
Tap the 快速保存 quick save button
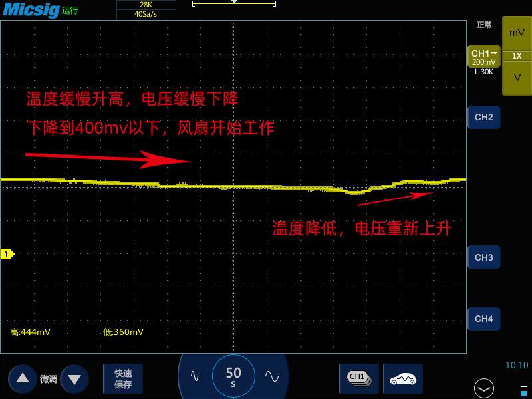click(x=122, y=378)
